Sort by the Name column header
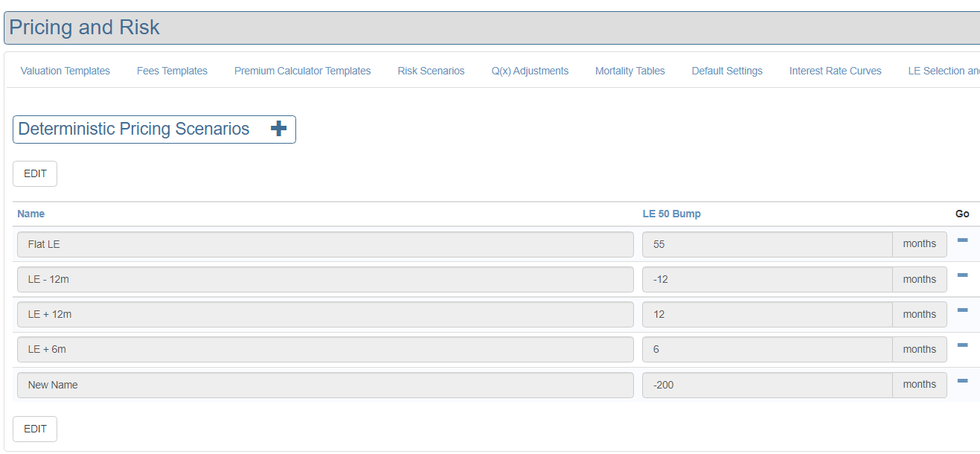The width and height of the screenshot is (980, 454). point(31,214)
